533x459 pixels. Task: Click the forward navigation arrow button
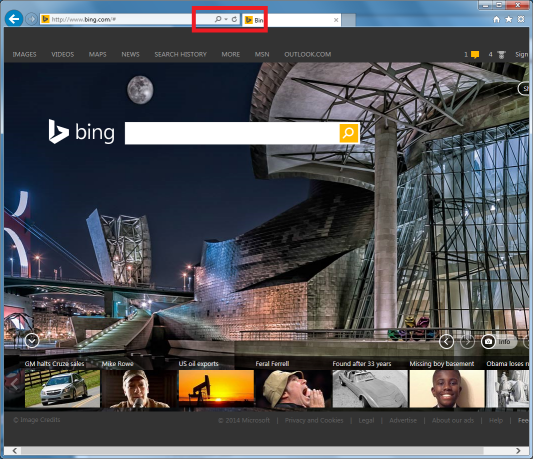31,19
